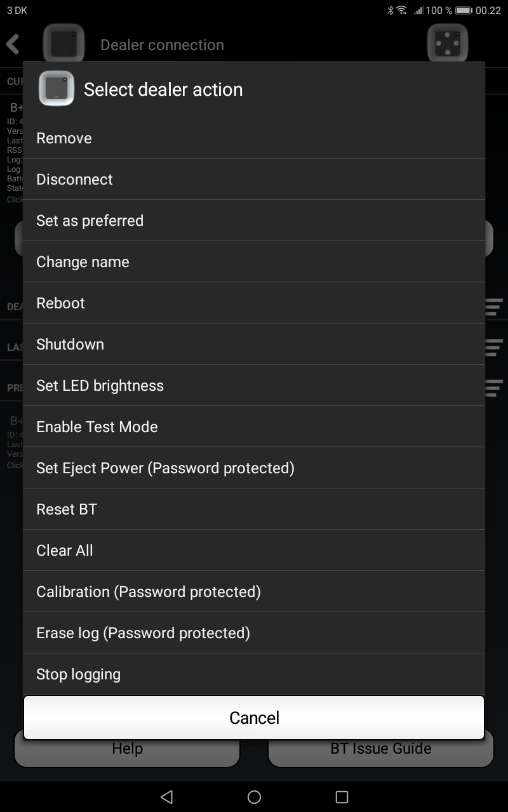The height and width of the screenshot is (812, 508).
Task: Open Change name action
Action: (x=254, y=262)
